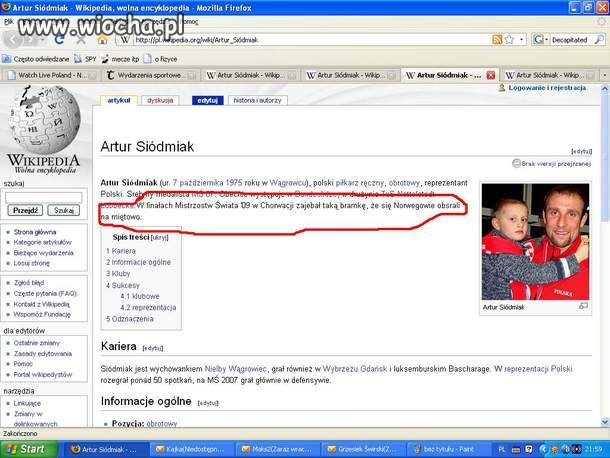Jump to 4.2 reprezentacja in contents
The width and height of the screenshot is (610, 458).
[x=148, y=307]
